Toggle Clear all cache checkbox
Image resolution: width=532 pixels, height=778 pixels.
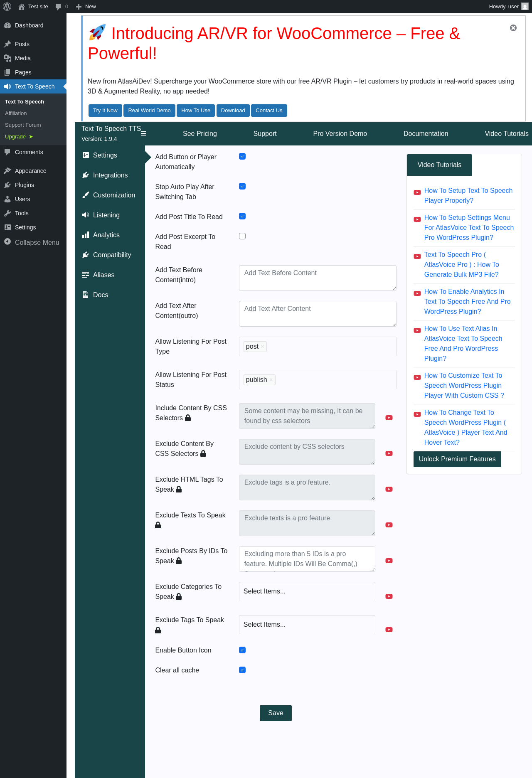[x=242, y=670]
